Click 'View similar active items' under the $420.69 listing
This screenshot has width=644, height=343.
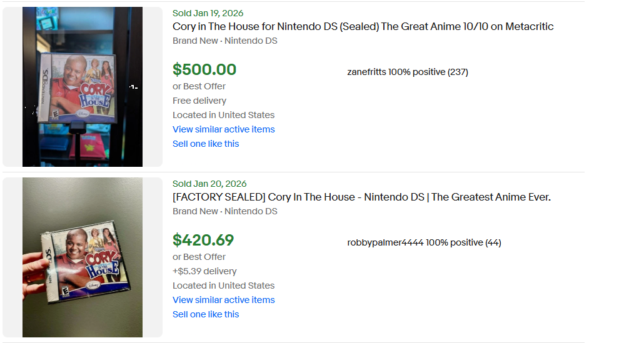click(x=223, y=300)
